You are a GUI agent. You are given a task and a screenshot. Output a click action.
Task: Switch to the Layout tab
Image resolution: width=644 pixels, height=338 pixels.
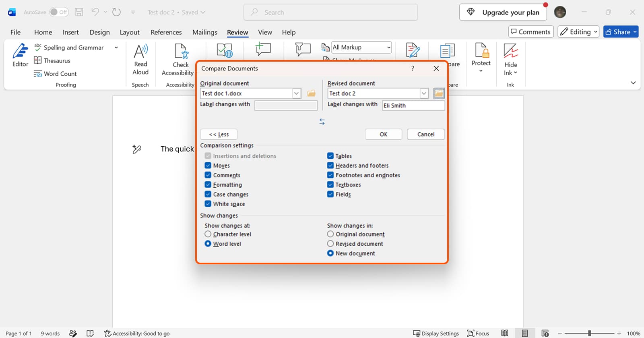(x=130, y=32)
